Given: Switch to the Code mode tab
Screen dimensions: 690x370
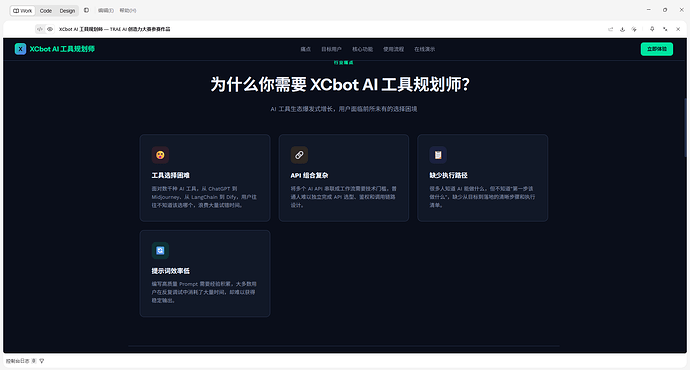Looking at the screenshot, I should coord(46,11).
